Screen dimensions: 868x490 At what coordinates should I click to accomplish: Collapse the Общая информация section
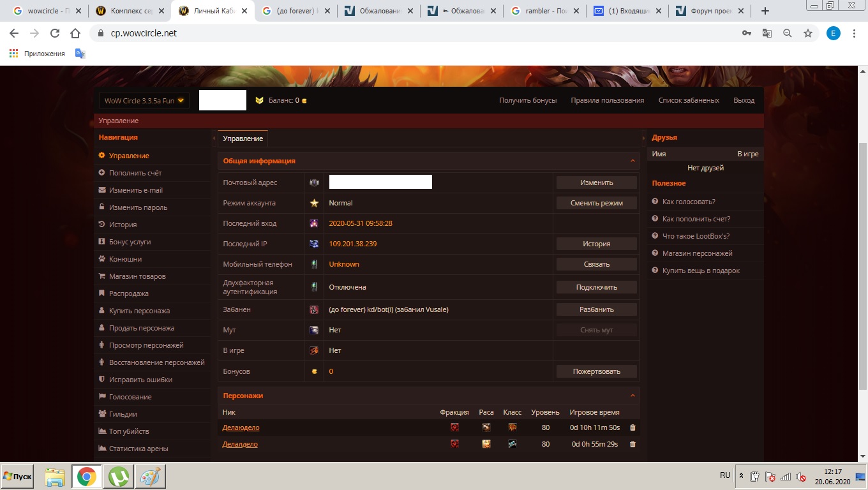click(x=632, y=161)
